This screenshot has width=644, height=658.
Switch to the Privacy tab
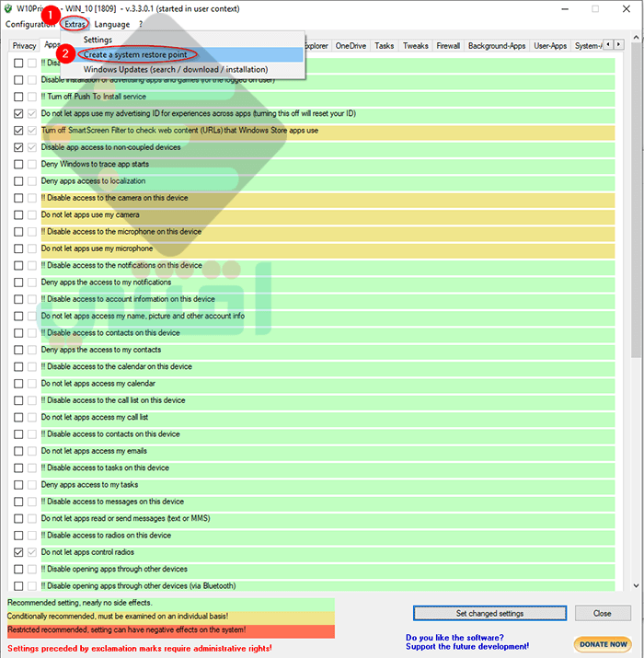tap(24, 46)
